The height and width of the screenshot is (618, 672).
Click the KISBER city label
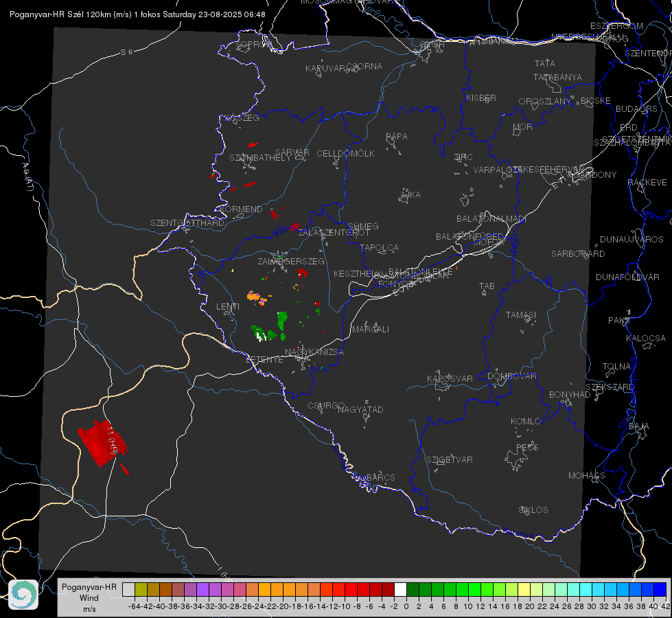click(481, 98)
